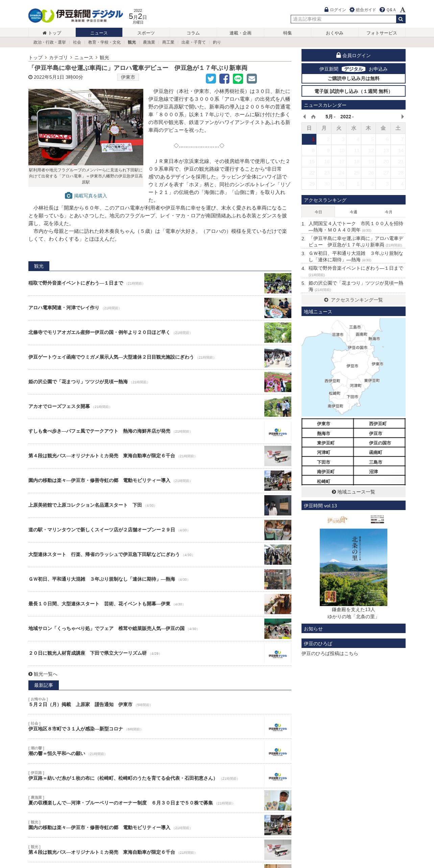Open 観光一覧へ link
Viewport: 434px width, 868px height.
coord(43,674)
